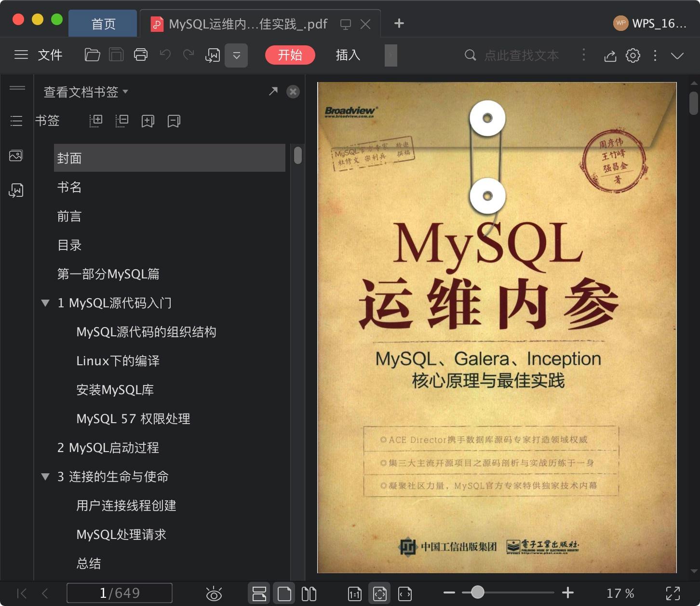Click the tab presentation screen icon
The height and width of the screenshot is (606, 700).
point(345,24)
